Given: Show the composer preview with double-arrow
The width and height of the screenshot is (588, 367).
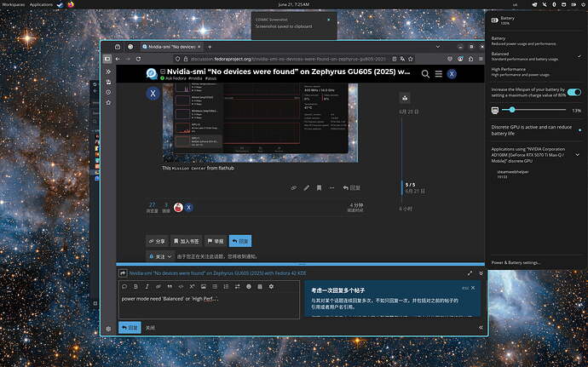Looking at the screenshot, I should pos(481,328).
